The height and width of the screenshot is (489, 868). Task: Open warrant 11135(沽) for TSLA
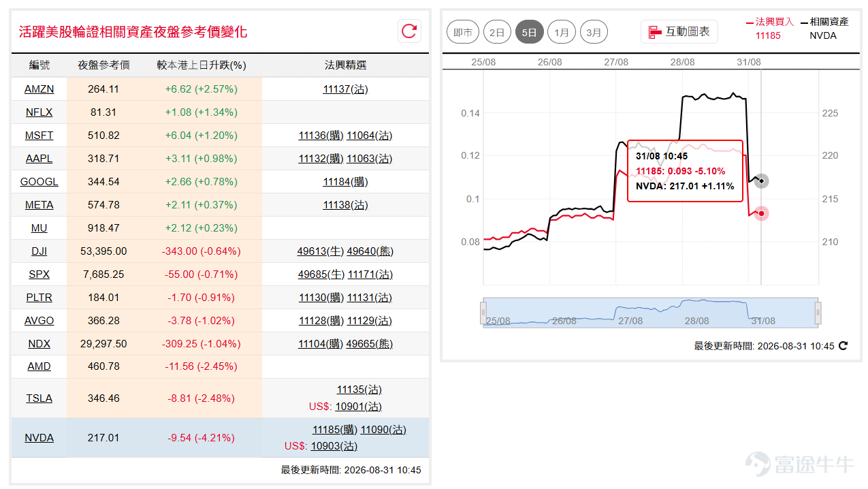click(359, 390)
